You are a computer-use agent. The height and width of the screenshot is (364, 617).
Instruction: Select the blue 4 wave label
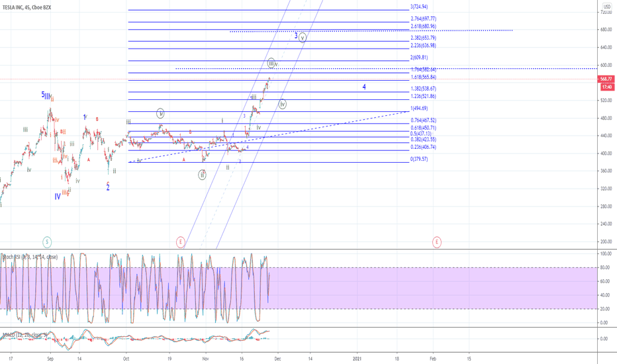click(364, 87)
